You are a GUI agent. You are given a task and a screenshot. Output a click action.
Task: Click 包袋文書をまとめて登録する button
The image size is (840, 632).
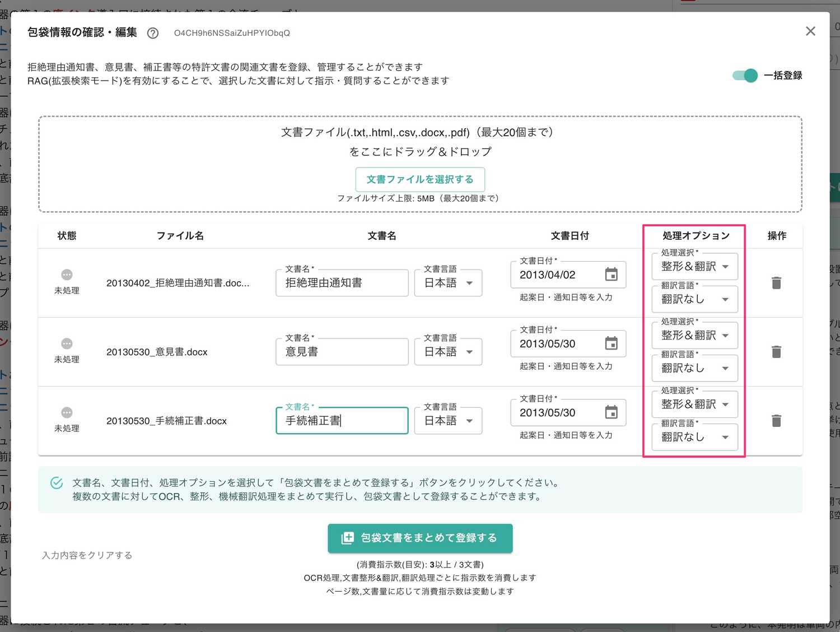point(420,538)
